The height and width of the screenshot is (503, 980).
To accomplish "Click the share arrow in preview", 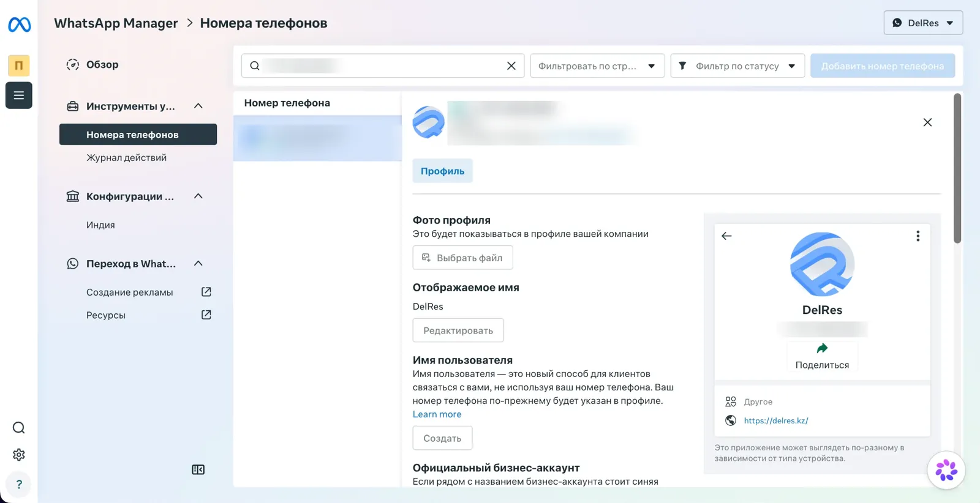I will [x=822, y=348].
